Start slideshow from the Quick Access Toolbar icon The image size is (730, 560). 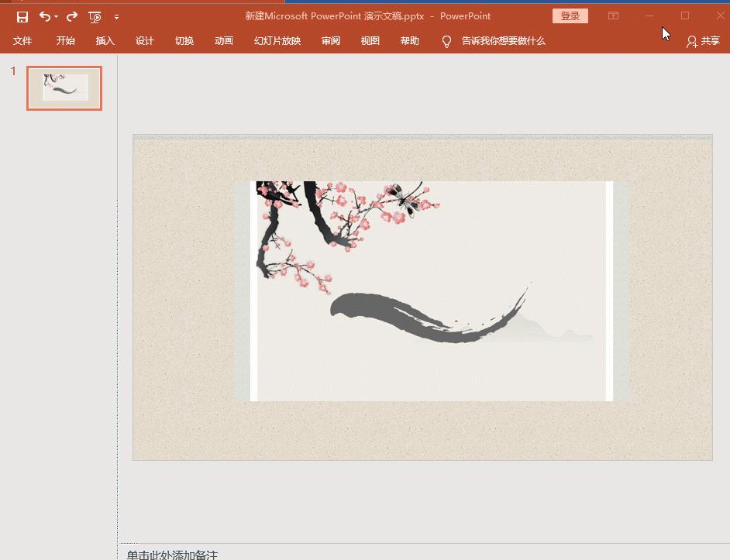point(95,16)
